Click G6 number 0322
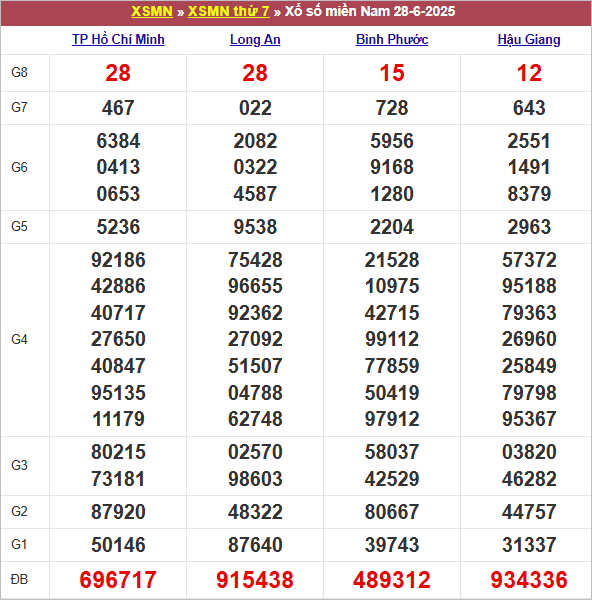The image size is (592, 600). [x=255, y=167]
